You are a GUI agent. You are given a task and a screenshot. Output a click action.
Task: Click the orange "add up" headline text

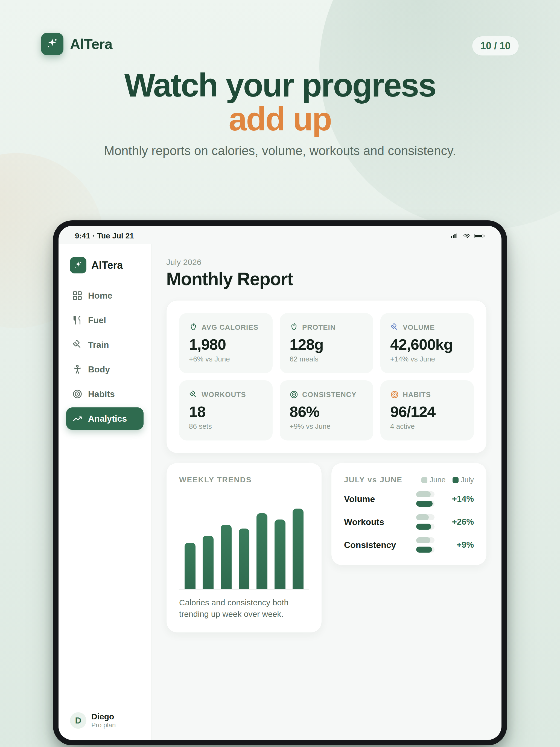[280, 119]
